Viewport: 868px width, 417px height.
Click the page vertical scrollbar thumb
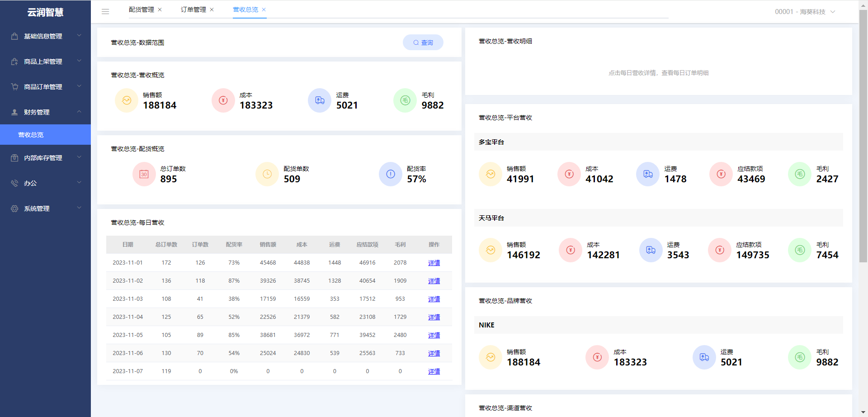(x=863, y=136)
